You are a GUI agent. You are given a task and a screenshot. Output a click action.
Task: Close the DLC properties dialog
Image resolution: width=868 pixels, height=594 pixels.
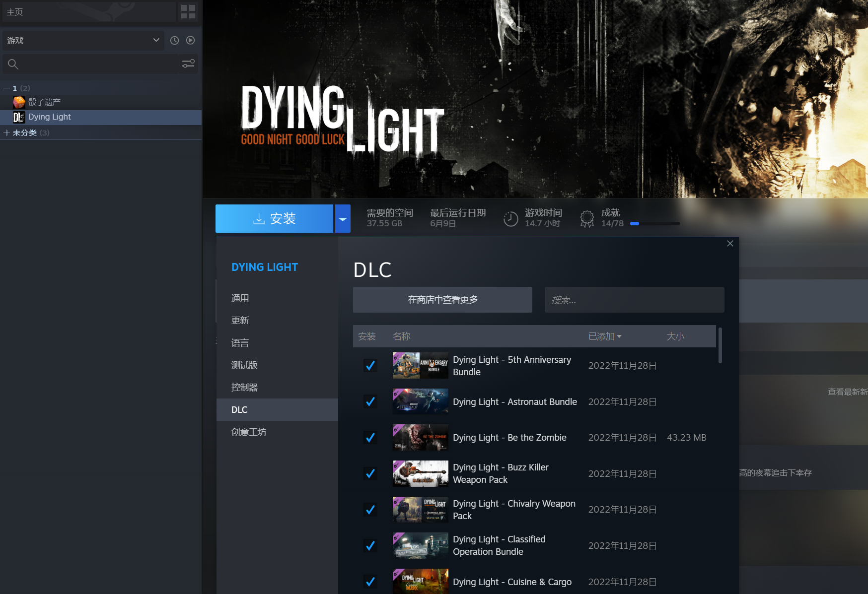730,244
